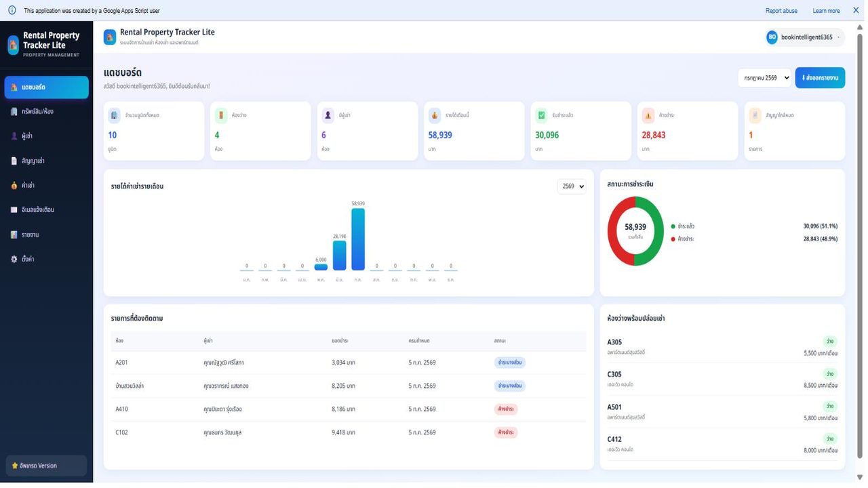Image resolution: width=868 pixels, height=488 pixels.
Task: Click room A410 in the follow-up table
Action: tap(122, 409)
